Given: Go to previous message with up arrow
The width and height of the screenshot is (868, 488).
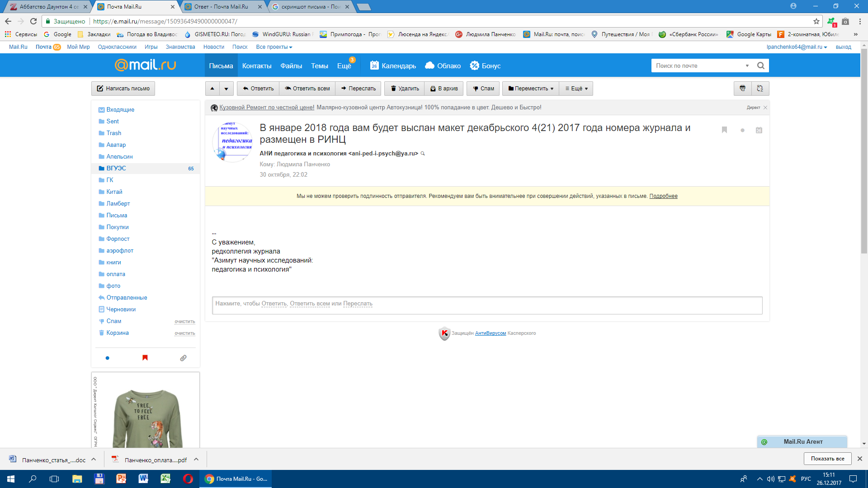Looking at the screenshot, I should pos(212,89).
